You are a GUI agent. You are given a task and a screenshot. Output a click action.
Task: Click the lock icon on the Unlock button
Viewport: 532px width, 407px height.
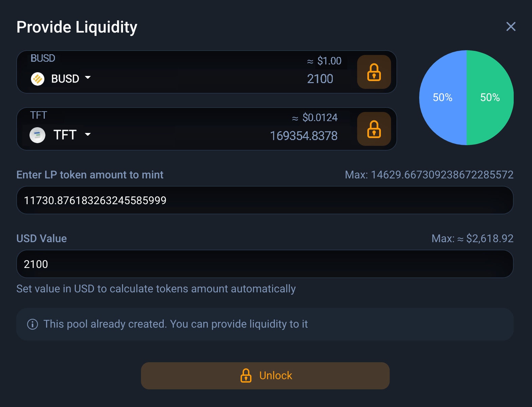click(246, 375)
